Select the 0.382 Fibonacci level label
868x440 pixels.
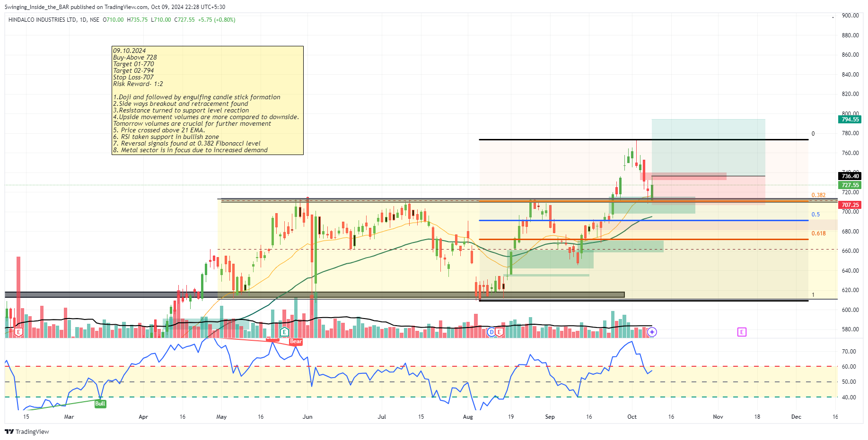coord(818,195)
